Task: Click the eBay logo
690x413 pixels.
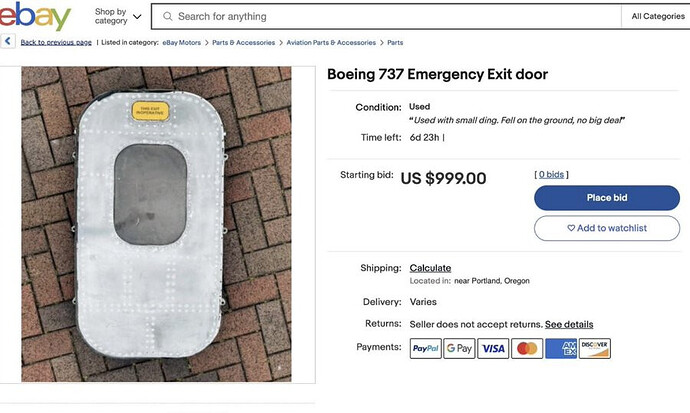Action: [x=35, y=17]
